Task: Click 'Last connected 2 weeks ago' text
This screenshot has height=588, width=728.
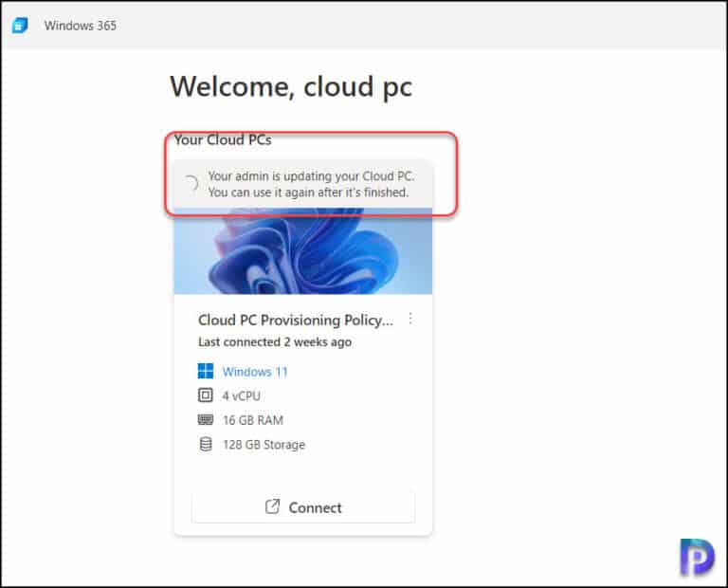Action: click(275, 342)
